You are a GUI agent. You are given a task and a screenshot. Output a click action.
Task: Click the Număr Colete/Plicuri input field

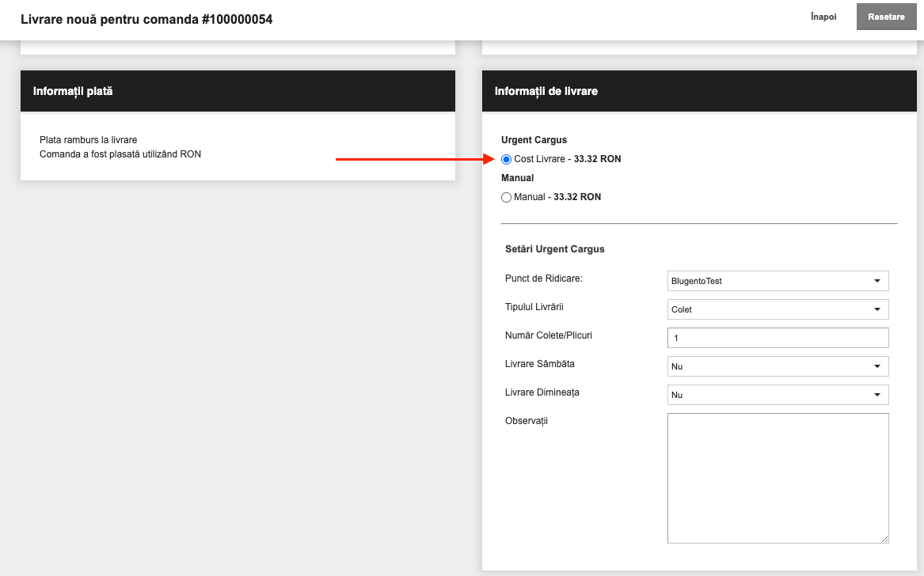(x=778, y=338)
